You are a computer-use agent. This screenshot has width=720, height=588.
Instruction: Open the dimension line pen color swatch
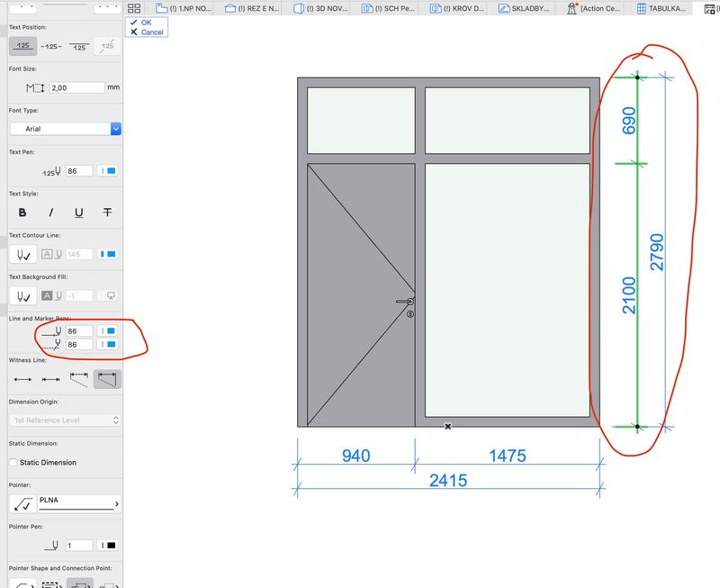tap(108, 331)
